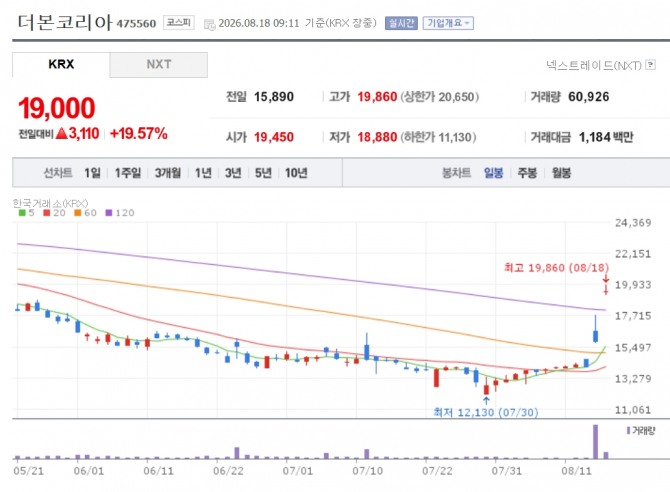The image size is (670, 492).
Task: Click the red up-triangle price change icon
Action: [62, 133]
